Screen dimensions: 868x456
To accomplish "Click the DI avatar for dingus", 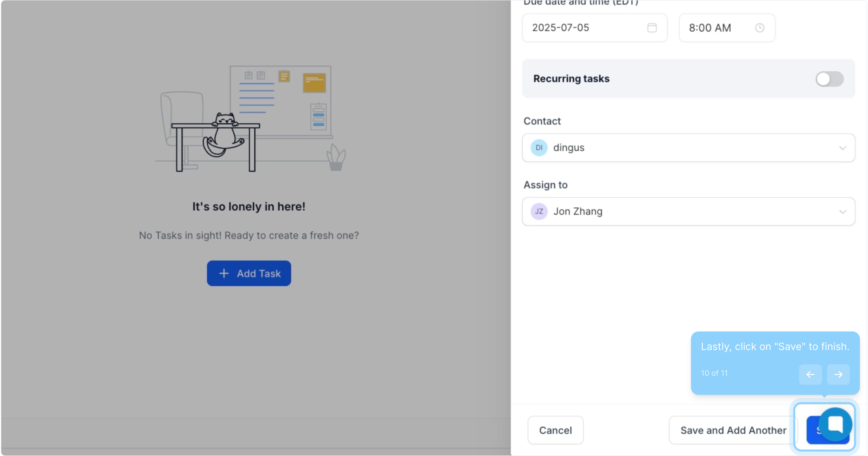I will click(539, 148).
